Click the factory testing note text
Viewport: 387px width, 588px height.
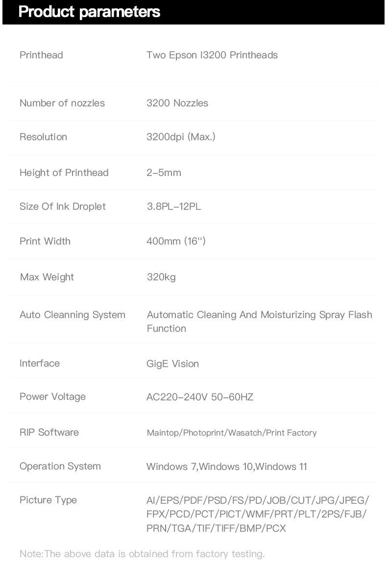(142, 554)
